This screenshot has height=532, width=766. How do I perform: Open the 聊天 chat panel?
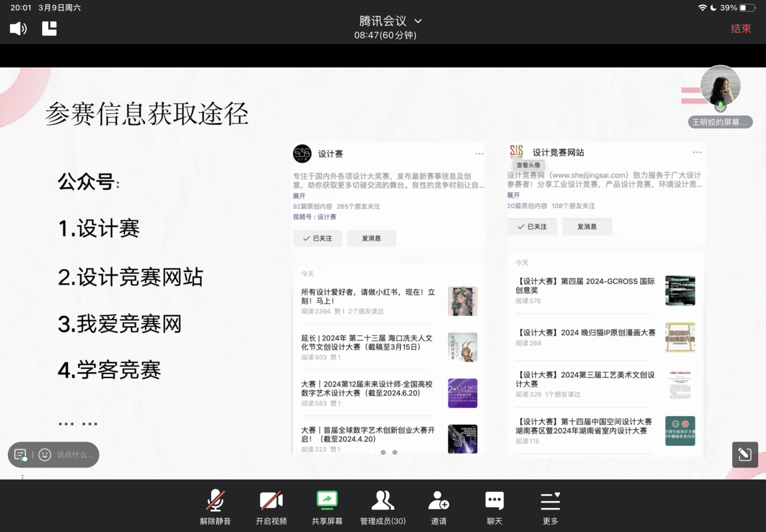tap(494, 507)
